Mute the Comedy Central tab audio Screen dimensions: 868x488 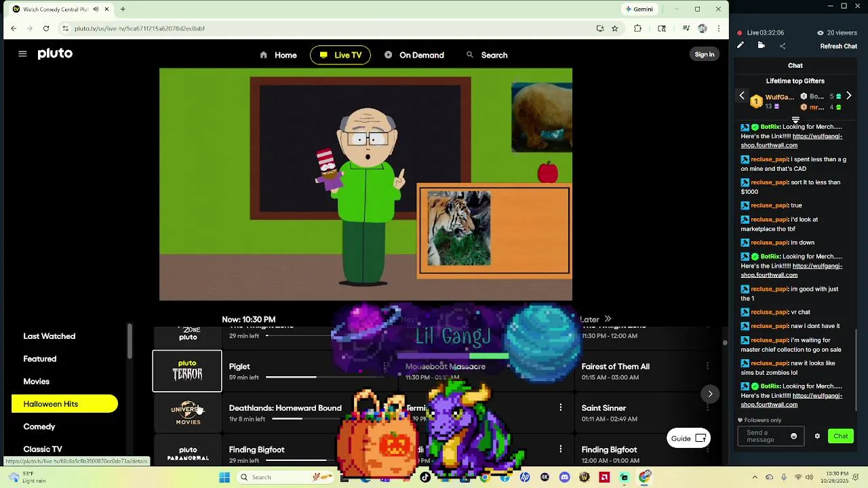96,9
